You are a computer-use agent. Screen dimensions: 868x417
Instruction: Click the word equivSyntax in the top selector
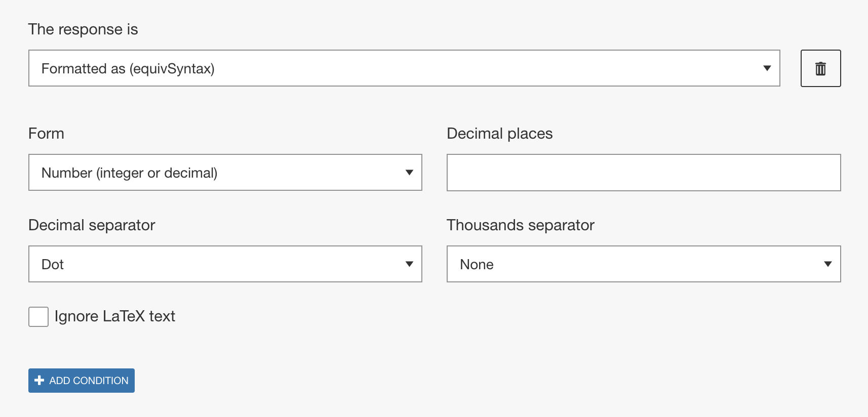coord(172,69)
